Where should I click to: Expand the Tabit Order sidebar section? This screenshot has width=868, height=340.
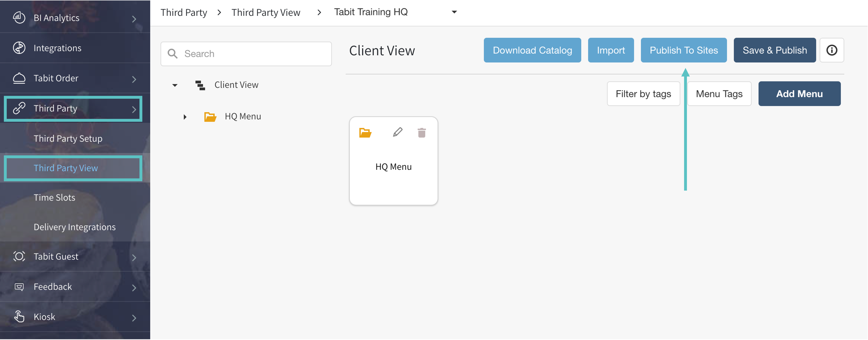[x=134, y=79]
